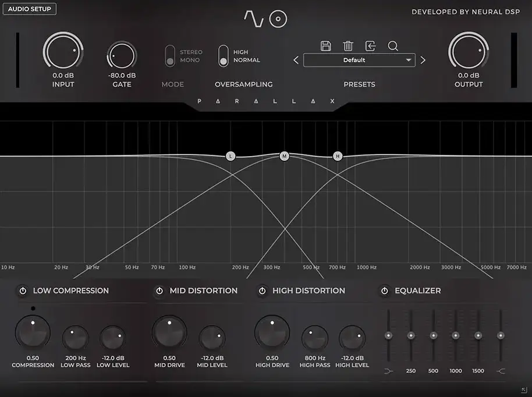The height and width of the screenshot is (397, 532).
Task: Click the high shelf filter icon
Action: (x=501, y=371)
